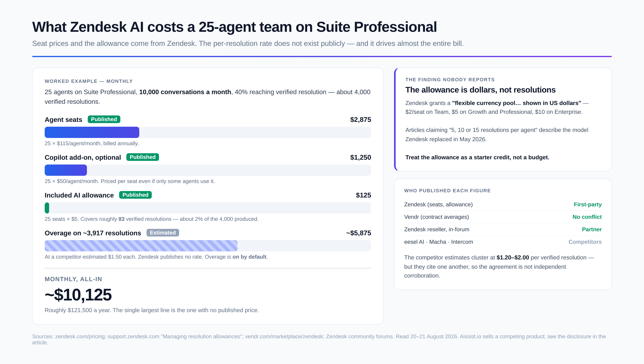Click the green "First-party" tag
This screenshot has height=364, width=644.
coord(587,205)
